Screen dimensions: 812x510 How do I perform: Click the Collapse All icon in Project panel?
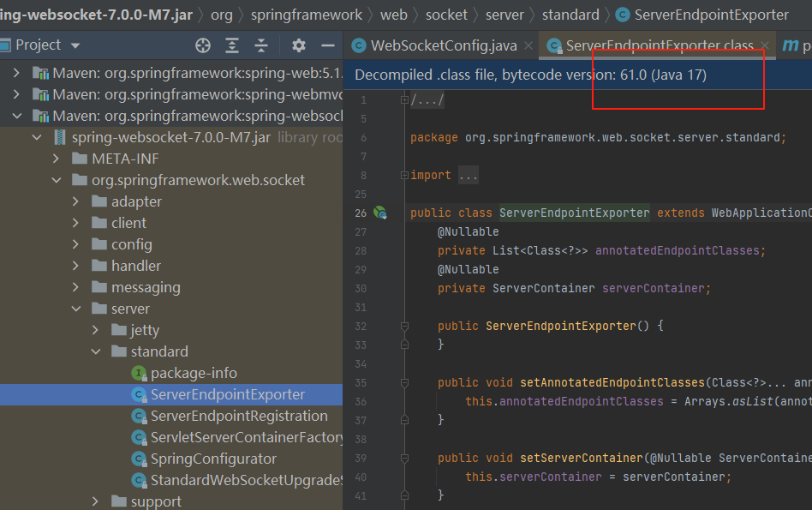[261, 45]
